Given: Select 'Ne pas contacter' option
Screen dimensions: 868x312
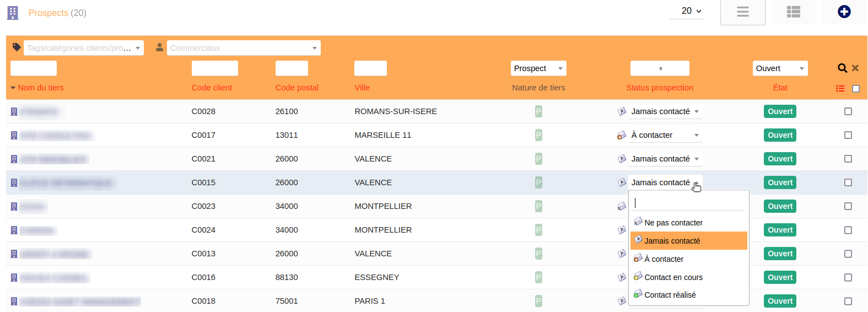Looking at the screenshot, I should tap(673, 223).
